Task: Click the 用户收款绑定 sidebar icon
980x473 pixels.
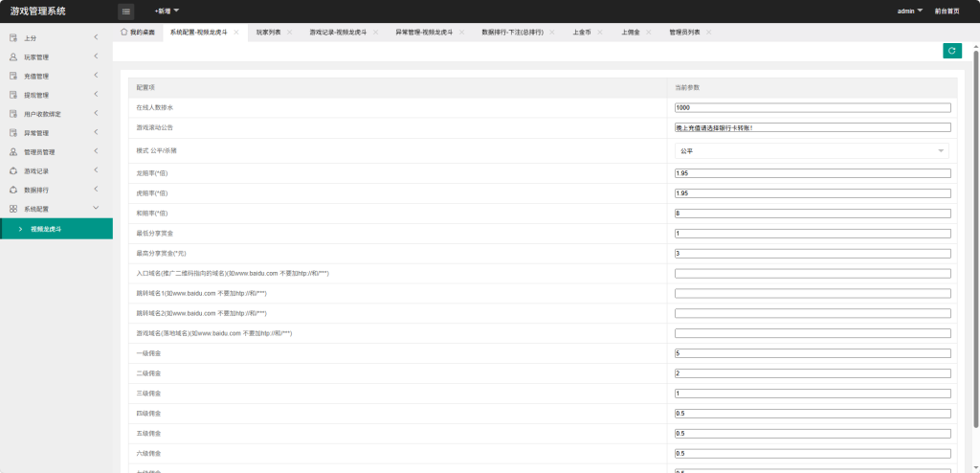Action: [x=13, y=114]
